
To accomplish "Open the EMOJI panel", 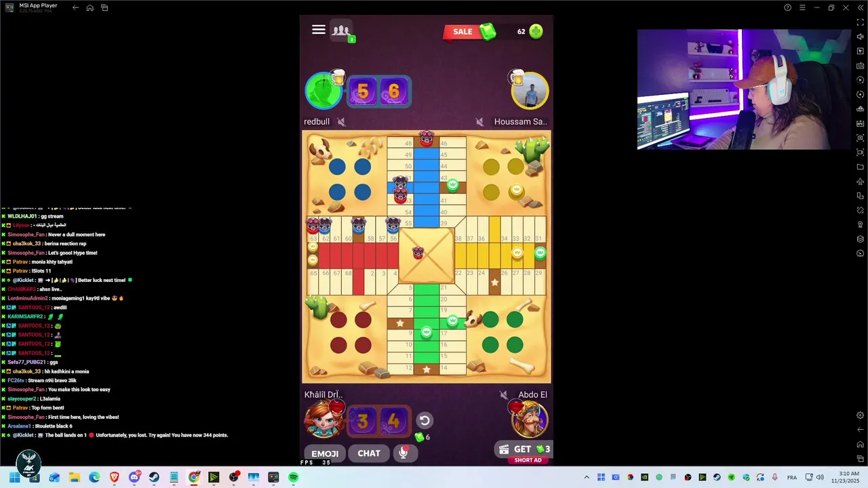I will pos(325,453).
